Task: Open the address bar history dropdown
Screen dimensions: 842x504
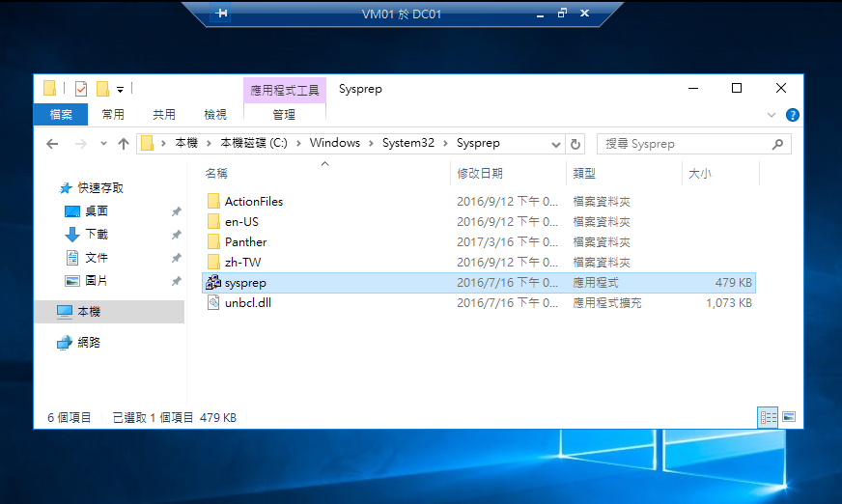Action: 556,145
